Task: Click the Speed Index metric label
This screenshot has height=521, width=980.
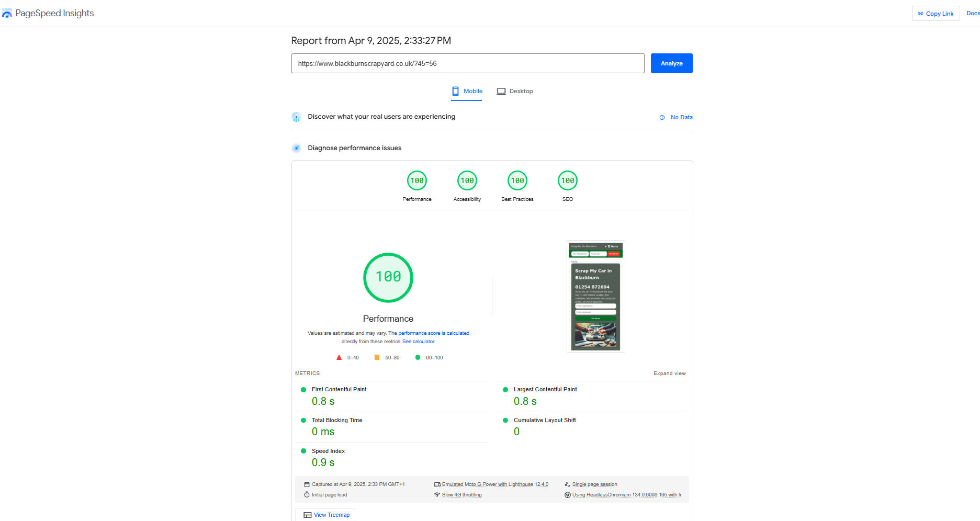Action: [x=328, y=451]
